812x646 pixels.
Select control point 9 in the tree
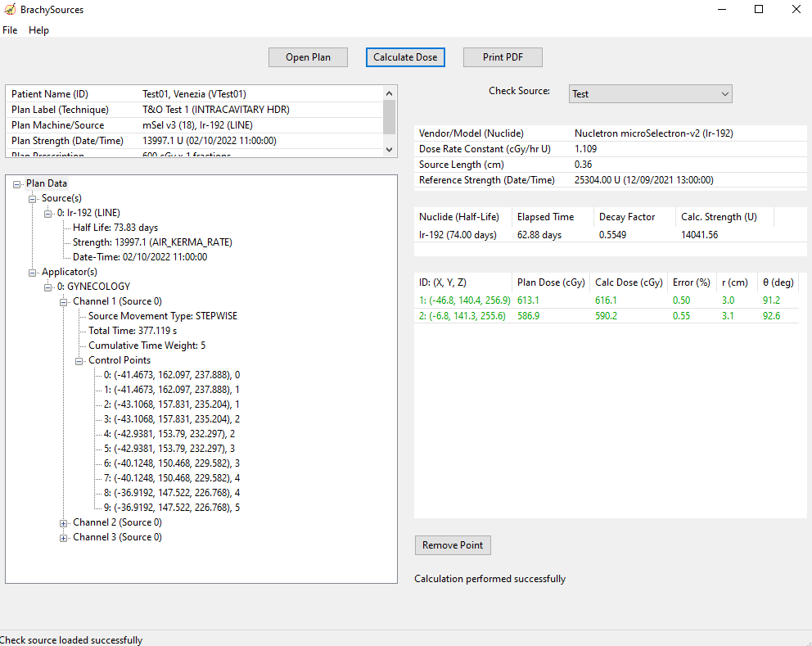[172, 508]
